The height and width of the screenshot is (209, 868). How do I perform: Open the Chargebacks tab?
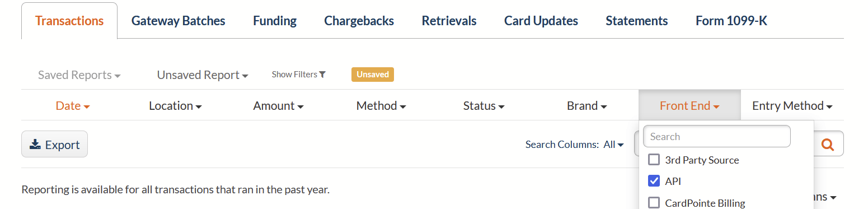coord(359,21)
